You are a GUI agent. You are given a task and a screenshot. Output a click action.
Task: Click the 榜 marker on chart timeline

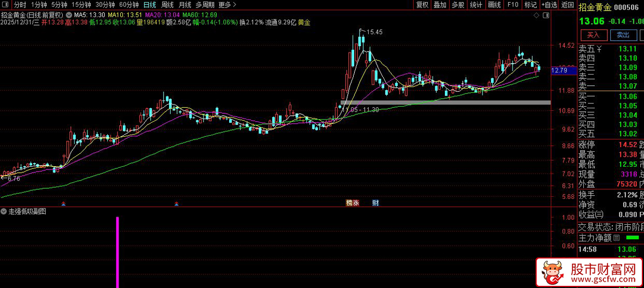[349, 203]
